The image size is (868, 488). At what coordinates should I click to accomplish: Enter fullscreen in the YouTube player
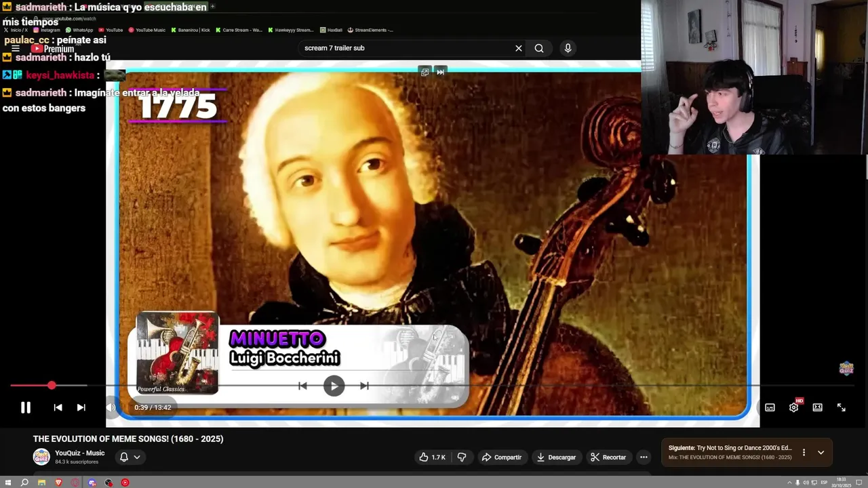pos(841,407)
